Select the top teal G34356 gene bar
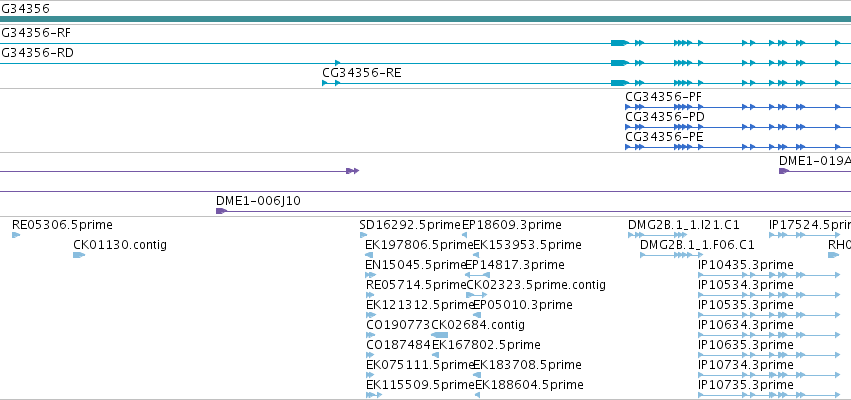Image resolution: width=851 pixels, height=400 pixels. click(x=426, y=20)
